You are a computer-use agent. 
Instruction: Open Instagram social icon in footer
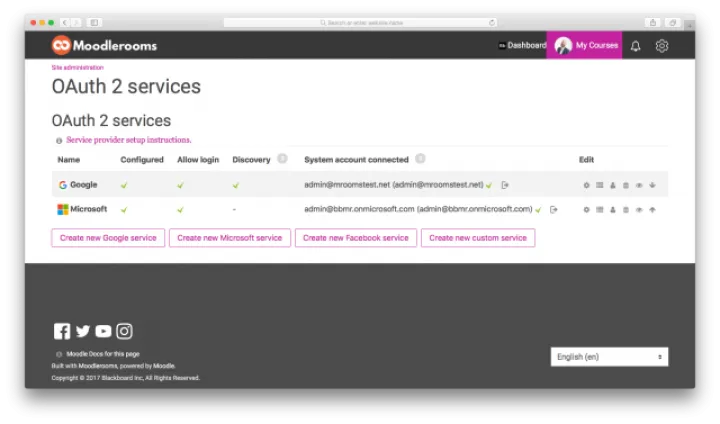(124, 331)
